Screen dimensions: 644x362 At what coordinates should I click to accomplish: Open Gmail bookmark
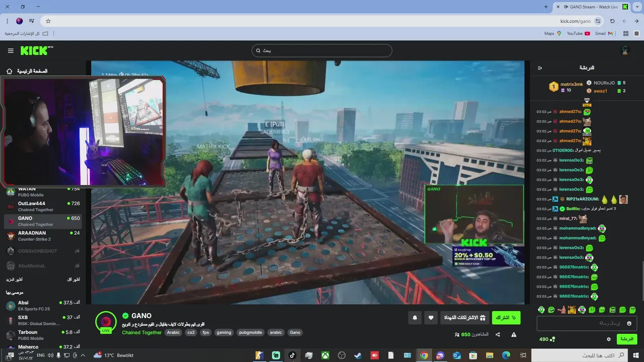604,34
